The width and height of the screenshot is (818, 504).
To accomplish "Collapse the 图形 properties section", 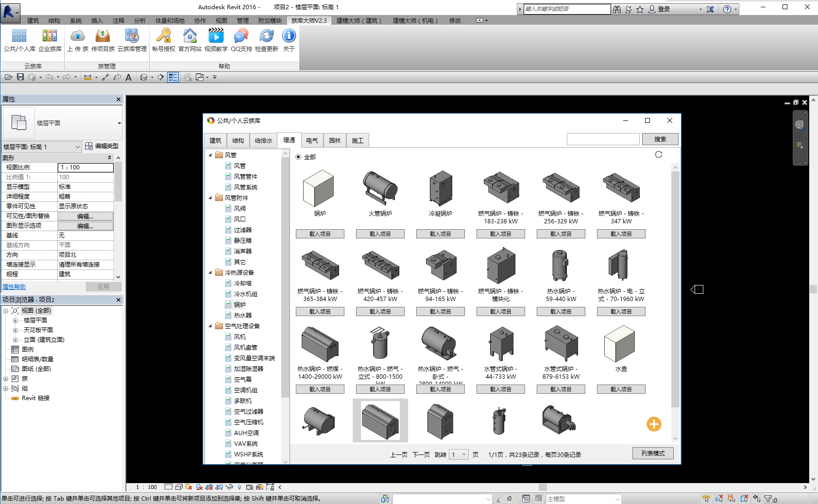I will [110, 158].
